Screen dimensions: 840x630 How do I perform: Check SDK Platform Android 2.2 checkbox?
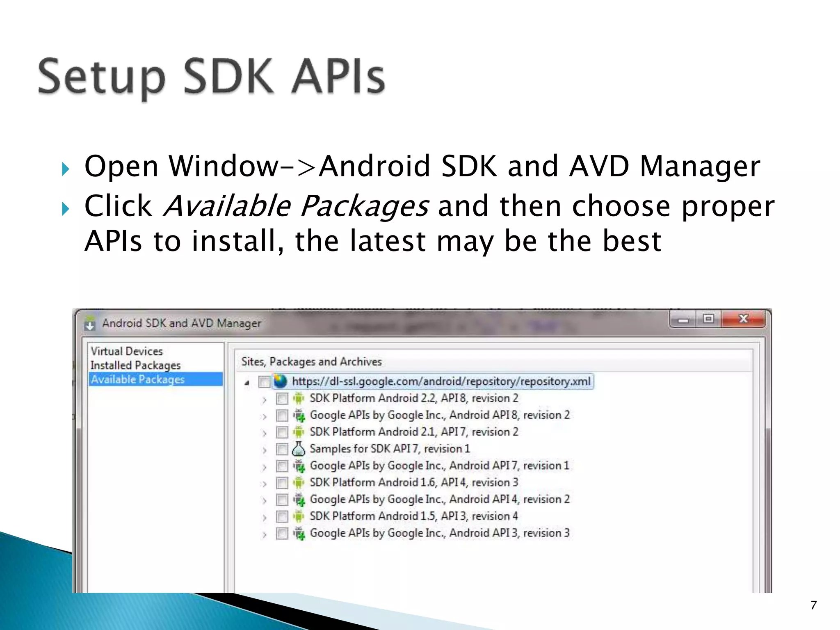pyautogui.click(x=282, y=398)
